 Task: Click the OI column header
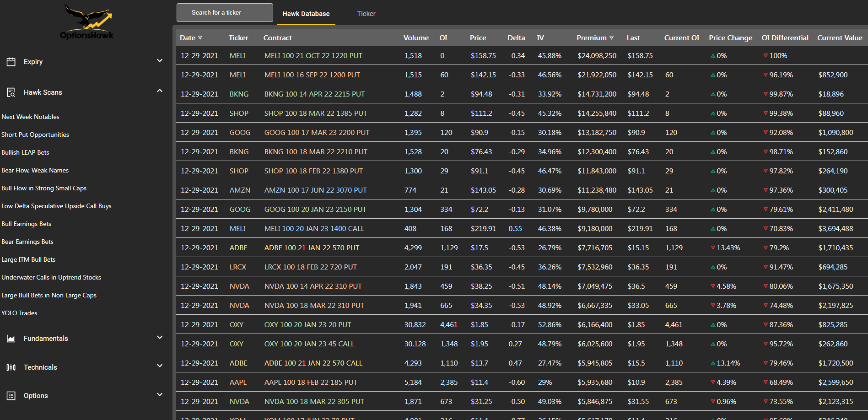[443, 38]
